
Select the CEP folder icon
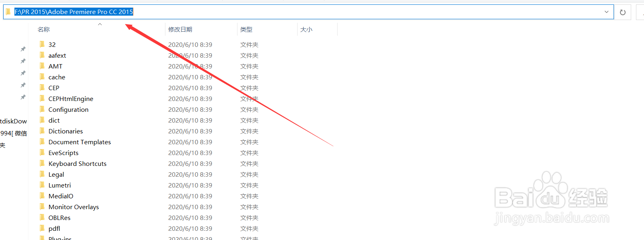tap(42, 87)
